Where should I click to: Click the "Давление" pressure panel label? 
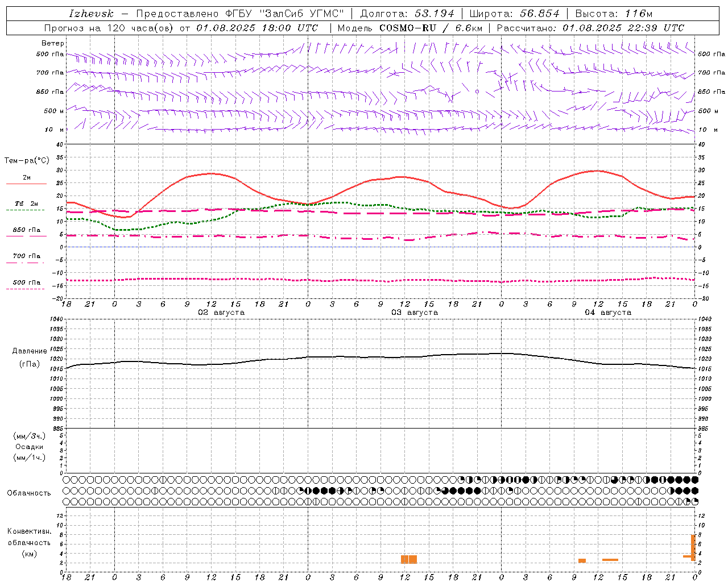30,351
